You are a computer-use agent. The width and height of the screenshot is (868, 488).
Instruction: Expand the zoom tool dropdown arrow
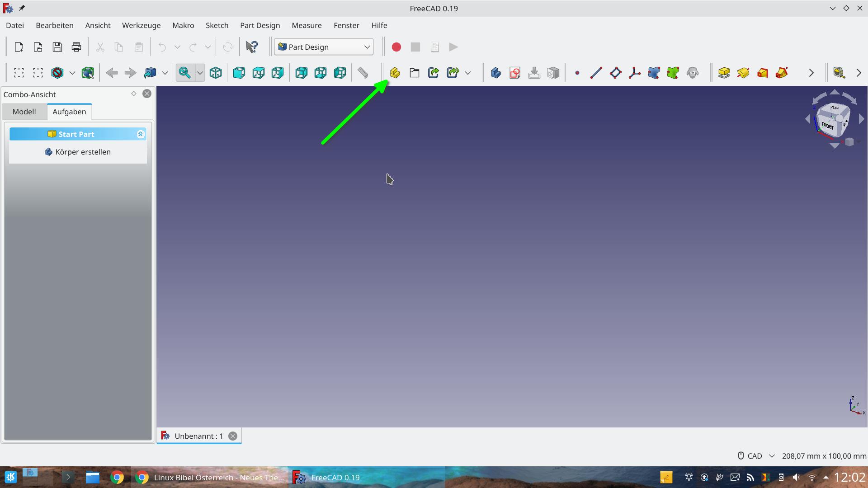coord(200,73)
